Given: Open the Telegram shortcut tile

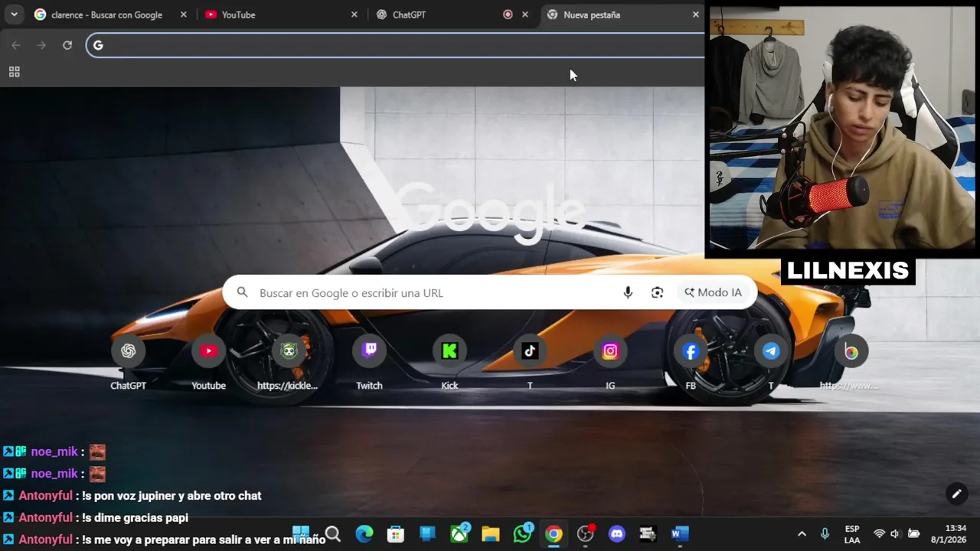Looking at the screenshot, I should pos(771,351).
